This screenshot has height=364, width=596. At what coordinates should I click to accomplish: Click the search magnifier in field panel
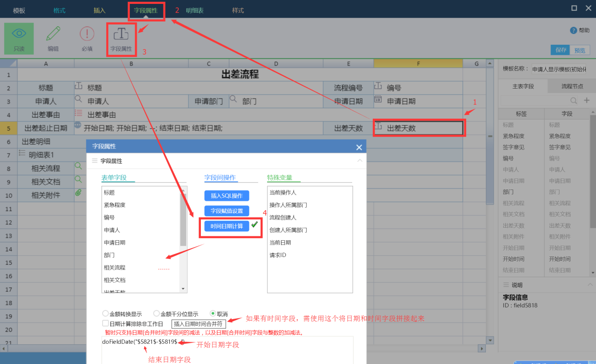point(574,101)
